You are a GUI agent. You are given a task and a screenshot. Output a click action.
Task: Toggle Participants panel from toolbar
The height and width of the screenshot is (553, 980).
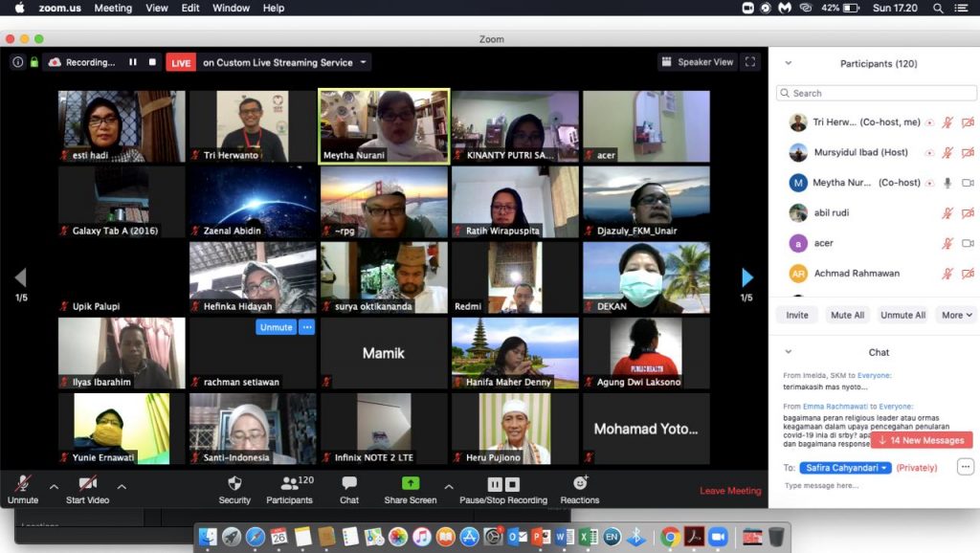pyautogui.click(x=289, y=490)
